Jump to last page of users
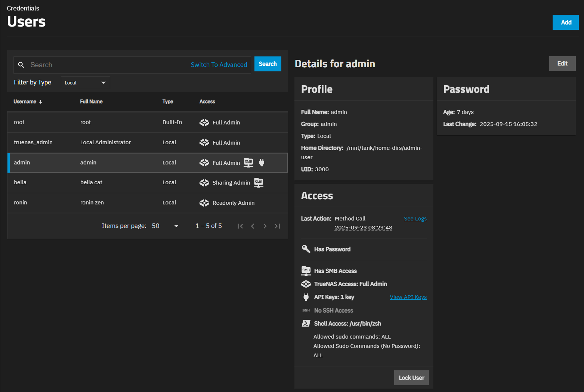The width and height of the screenshot is (584, 392). (x=277, y=226)
